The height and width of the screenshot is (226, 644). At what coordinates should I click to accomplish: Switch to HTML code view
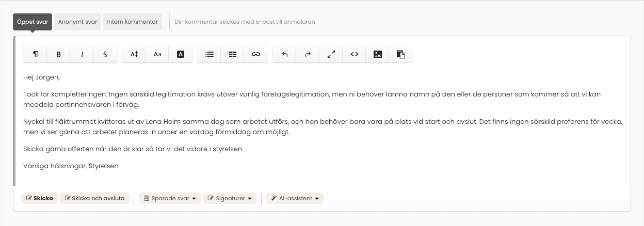coord(355,54)
